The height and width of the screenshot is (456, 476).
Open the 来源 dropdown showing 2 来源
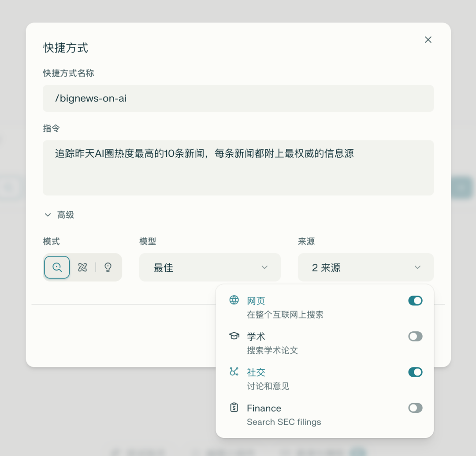click(x=365, y=267)
